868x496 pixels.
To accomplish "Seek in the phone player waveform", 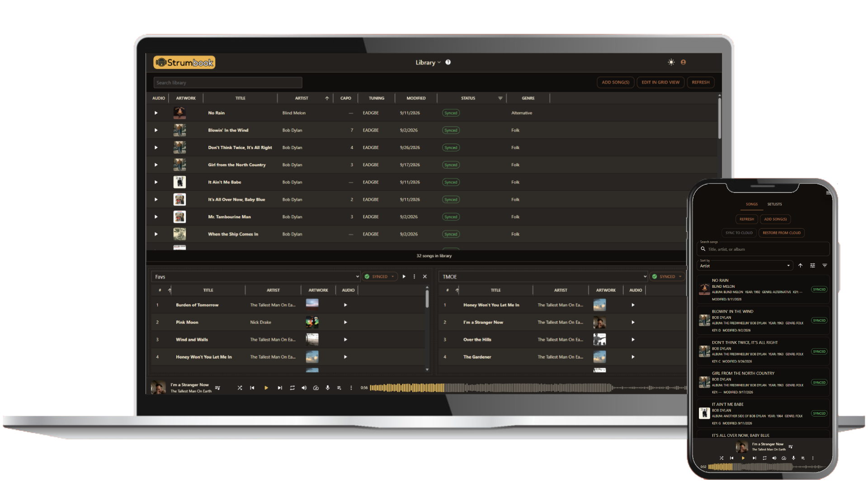I will pyautogui.click(x=768, y=467).
